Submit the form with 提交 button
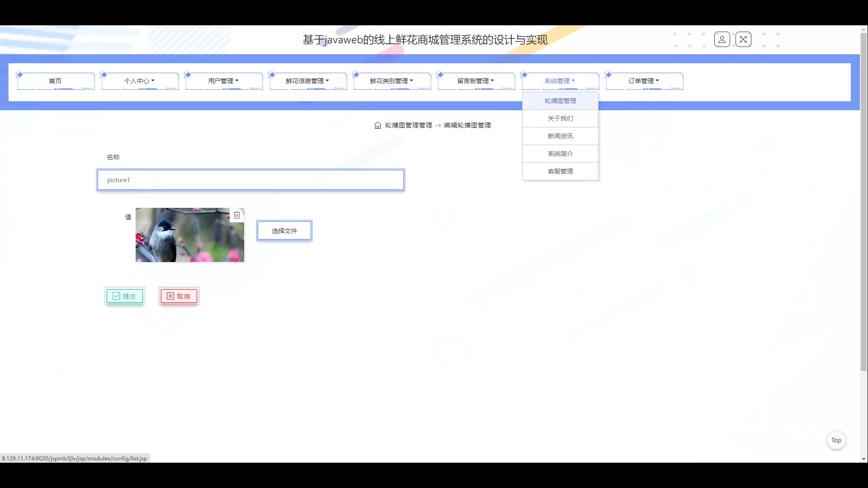 (x=125, y=296)
